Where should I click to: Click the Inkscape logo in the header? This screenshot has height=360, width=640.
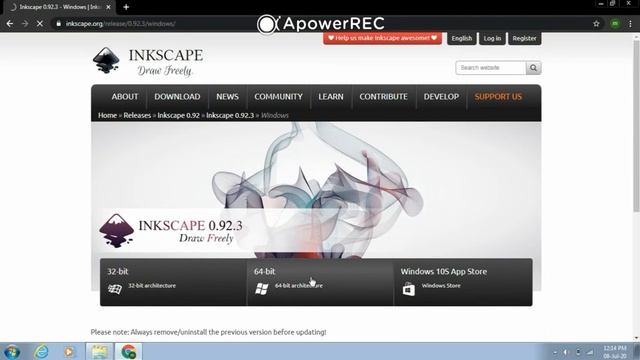(x=148, y=61)
